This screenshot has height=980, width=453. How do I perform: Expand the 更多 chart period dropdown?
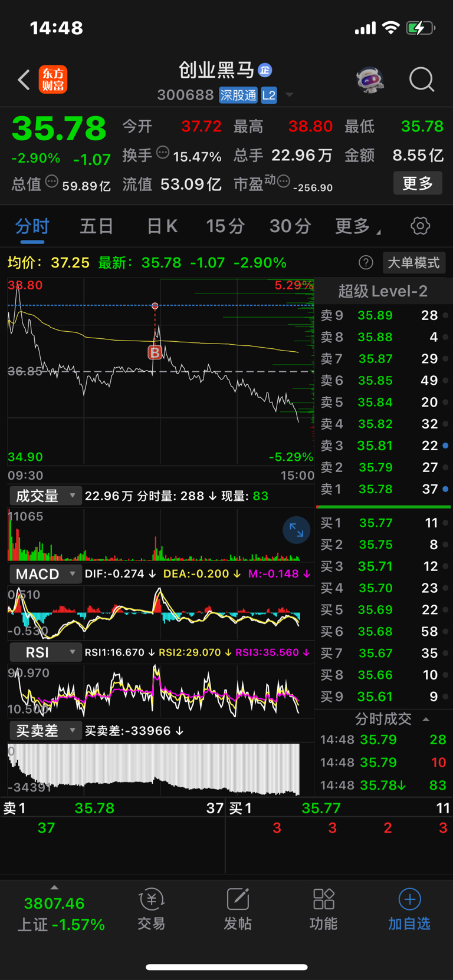pyautogui.click(x=357, y=226)
